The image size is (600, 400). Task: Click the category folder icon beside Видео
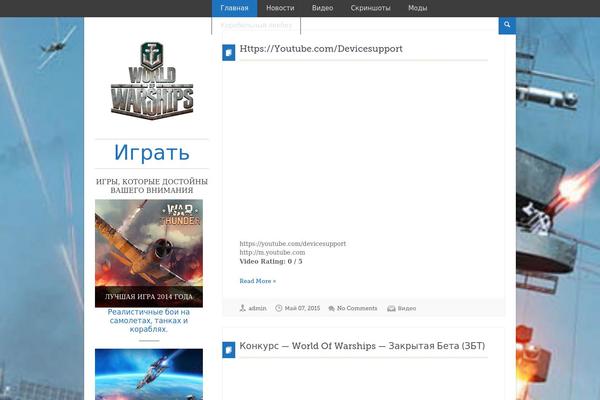(391, 308)
